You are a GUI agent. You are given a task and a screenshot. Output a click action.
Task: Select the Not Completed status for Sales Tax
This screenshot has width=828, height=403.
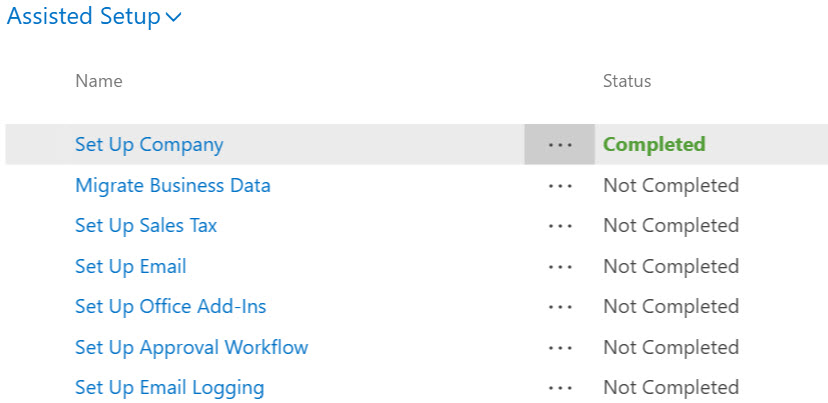click(x=670, y=225)
